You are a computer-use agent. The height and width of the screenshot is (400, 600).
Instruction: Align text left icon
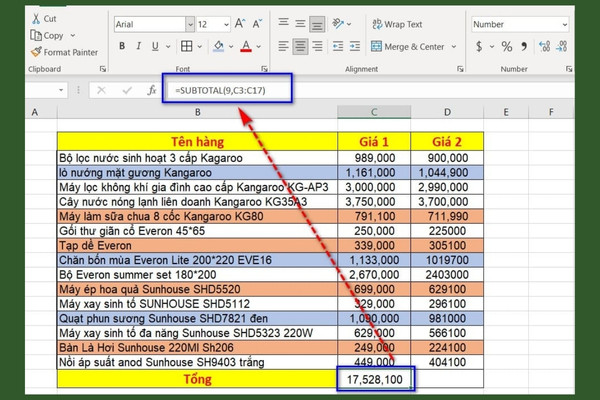click(x=283, y=47)
